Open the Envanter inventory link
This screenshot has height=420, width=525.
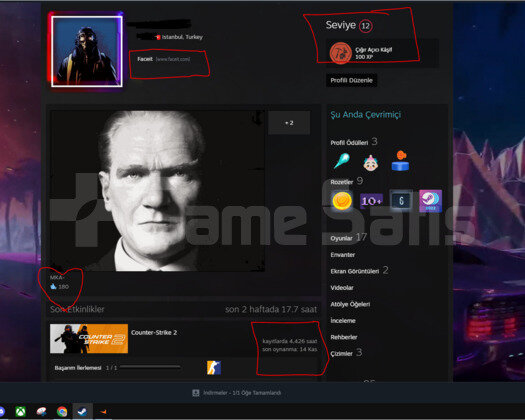pyautogui.click(x=343, y=255)
